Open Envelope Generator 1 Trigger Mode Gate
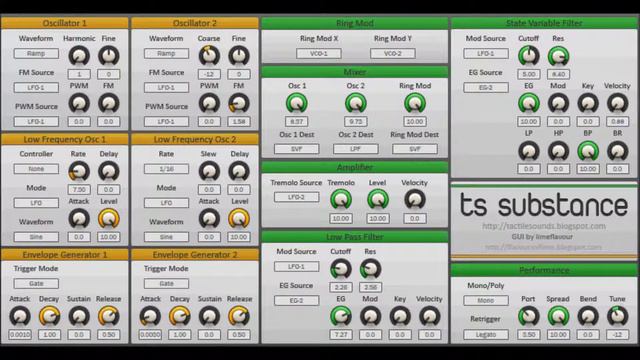This screenshot has width=640, height=360. (36, 283)
